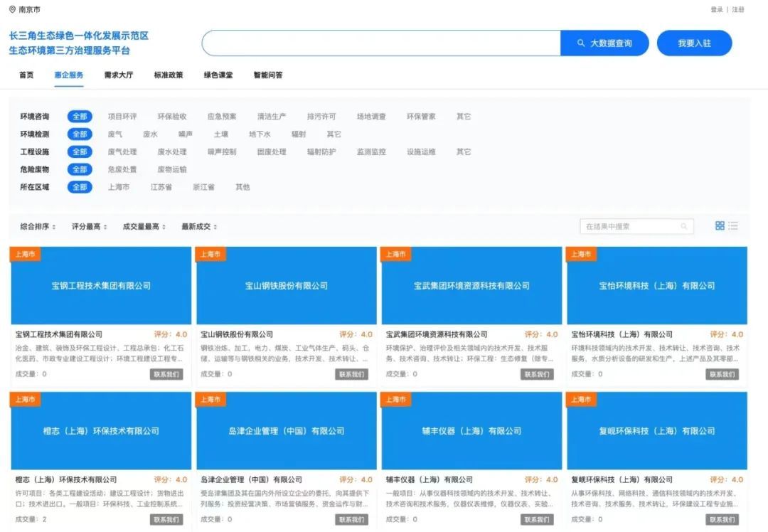Image resolution: width=768 pixels, height=532 pixels.
Task: Sort by 成交量最高
Action: 144,226
